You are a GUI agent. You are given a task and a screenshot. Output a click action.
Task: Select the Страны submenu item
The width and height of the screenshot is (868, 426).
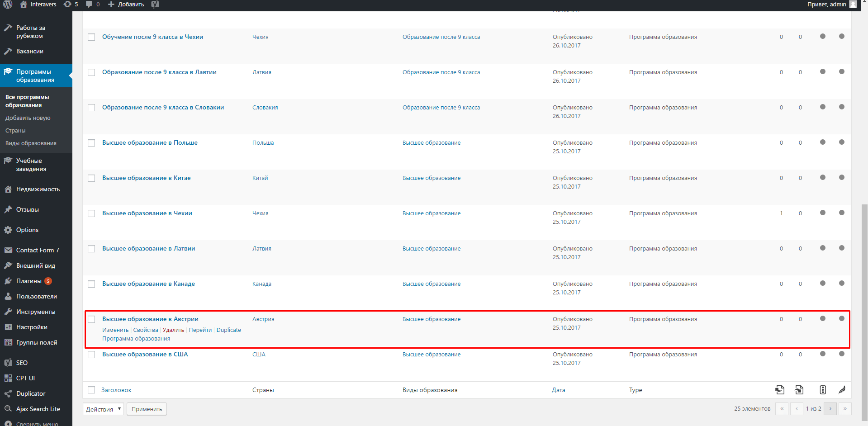15,131
